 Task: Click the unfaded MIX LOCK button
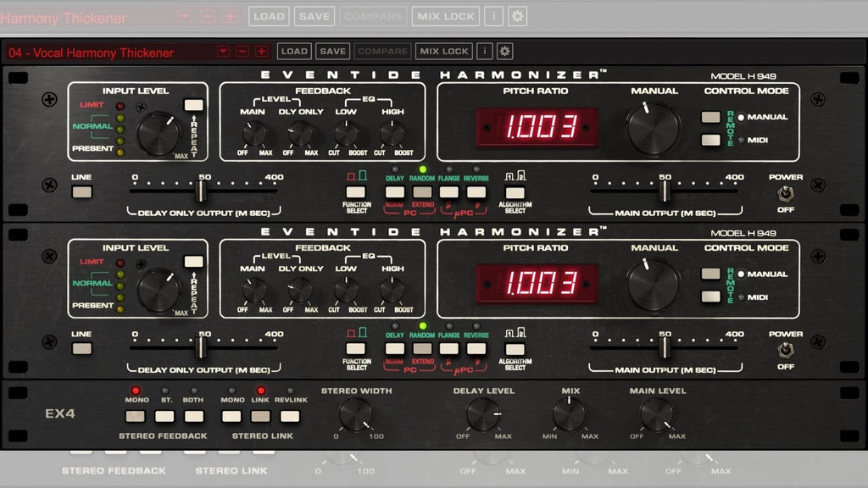point(443,52)
